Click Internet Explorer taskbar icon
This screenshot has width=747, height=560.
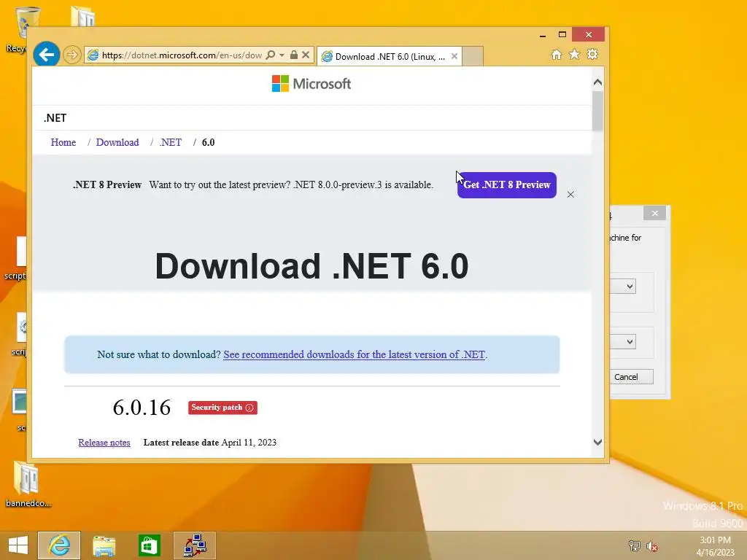click(x=59, y=545)
